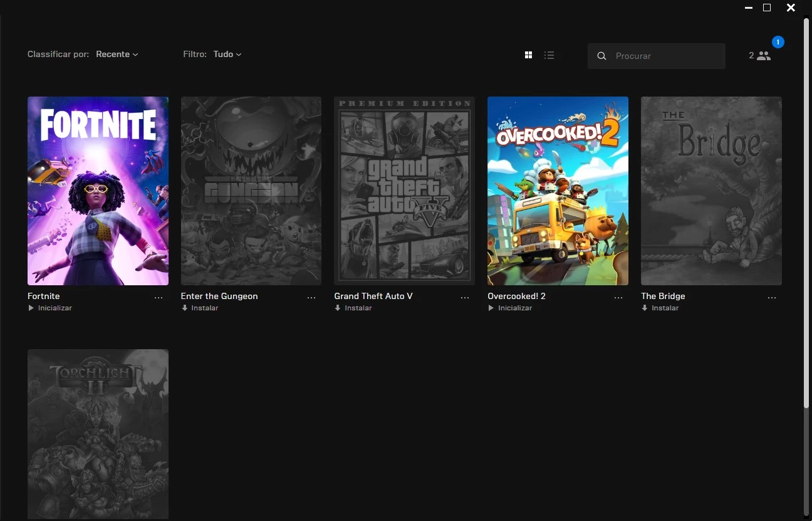Click the Filtro label
This screenshot has height=521, width=812.
pyautogui.click(x=195, y=55)
